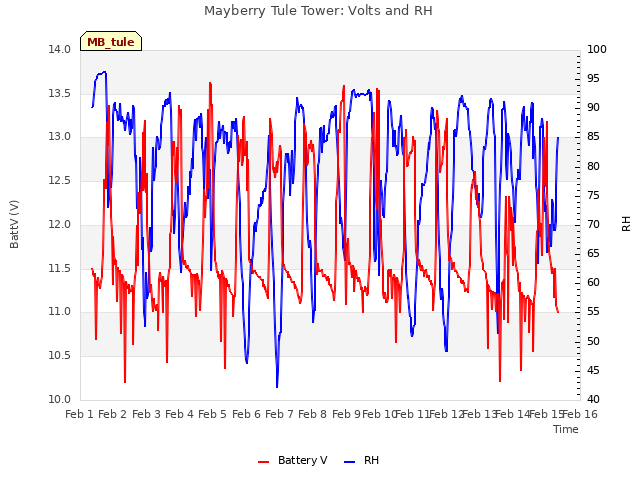This screenshot has height=480, width=640.
Task: Click the 10.5 left axis value
Action: 59,356
